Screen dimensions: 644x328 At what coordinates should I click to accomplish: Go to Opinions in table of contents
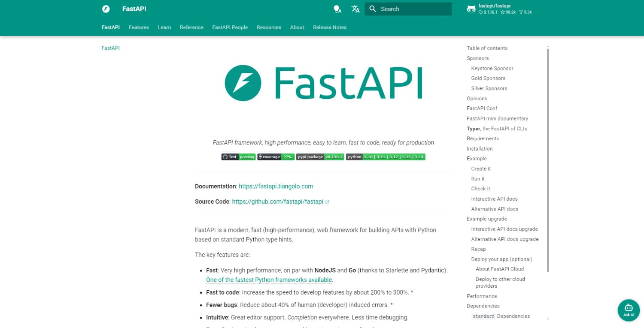[477, 99]
